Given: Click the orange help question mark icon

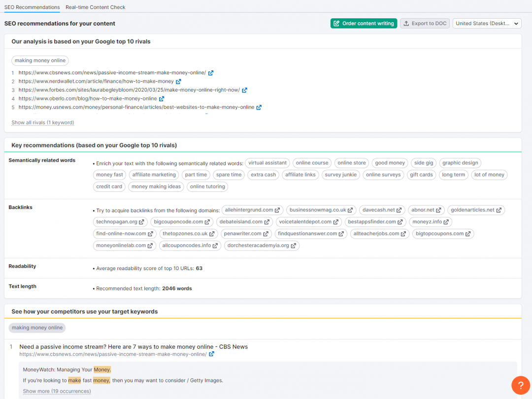Looking at the screenshot, I should click(521, 385).
